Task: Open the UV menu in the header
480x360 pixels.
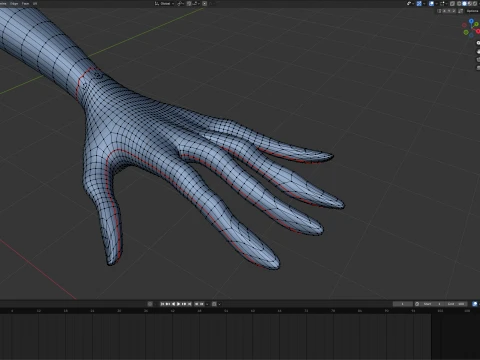Action: coord(35,3)
